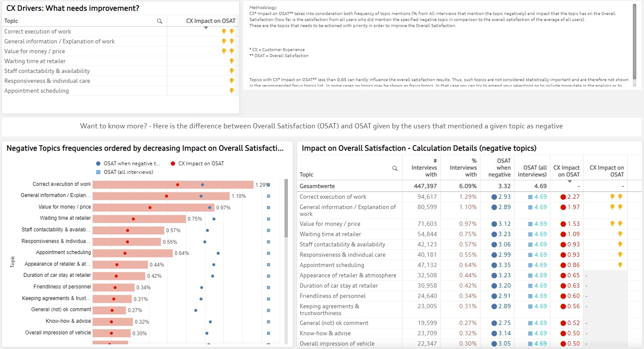The height and width of the screenshot is (349, 644).
Task: Select '# Interviews with' column header
Action: 424,168
